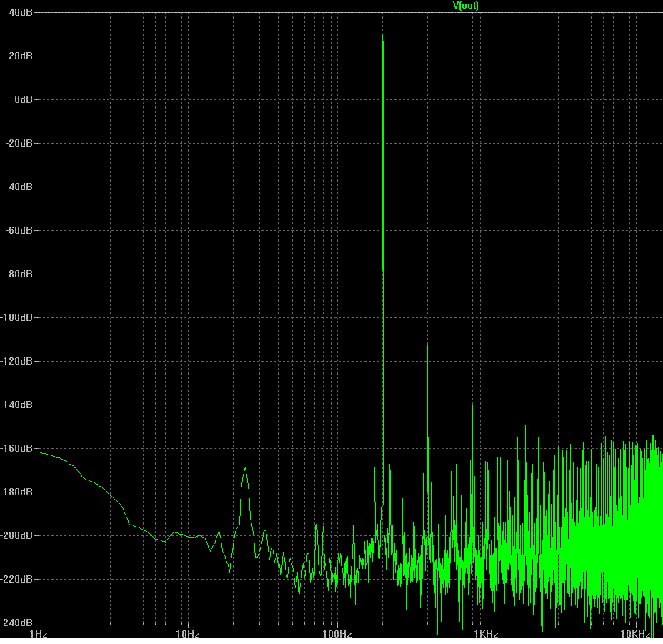Screen dimensions: 663x644
Task: Click the -20dB axis label
Action: tap(19, 144)
